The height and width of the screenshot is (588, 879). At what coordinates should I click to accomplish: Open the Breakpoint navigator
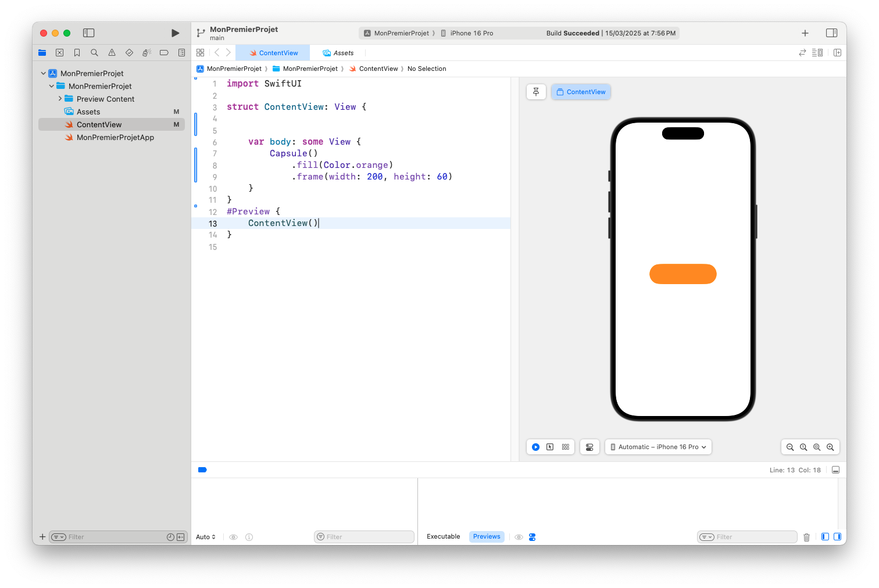click(x=164, y=53)
